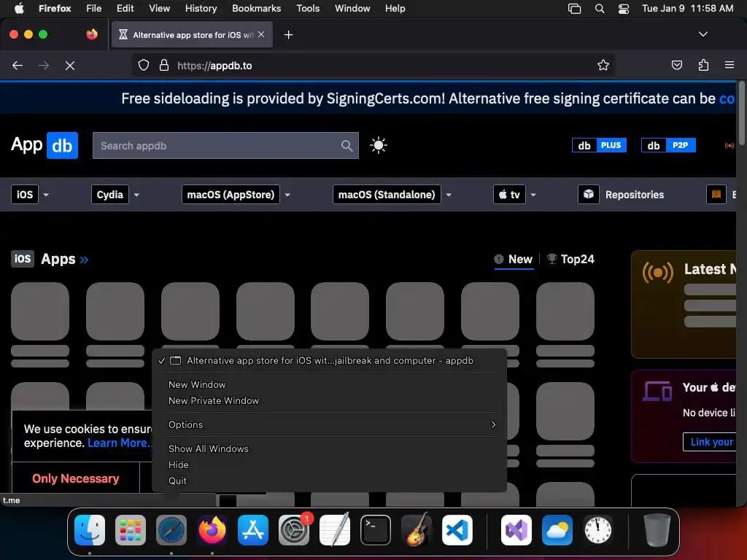Launch Visual Studio Code from dock

click(457, 530)
